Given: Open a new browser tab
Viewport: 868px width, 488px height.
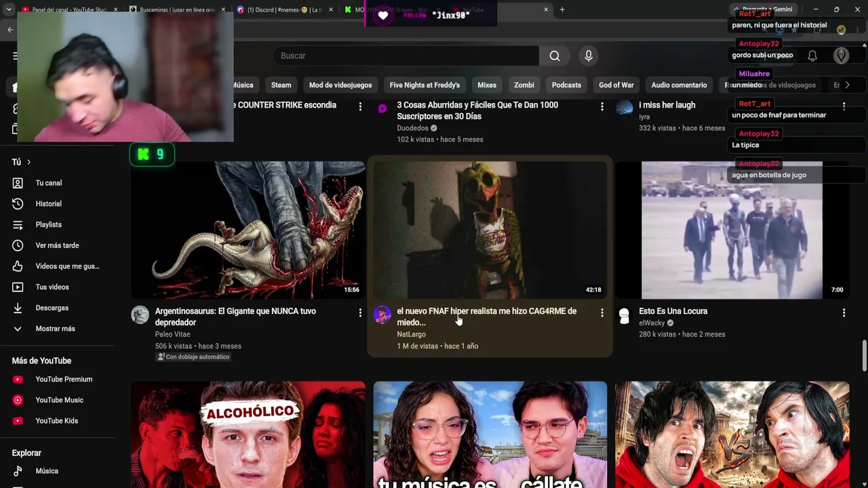Looking at the screenshot, I should [x=562, y=9].
